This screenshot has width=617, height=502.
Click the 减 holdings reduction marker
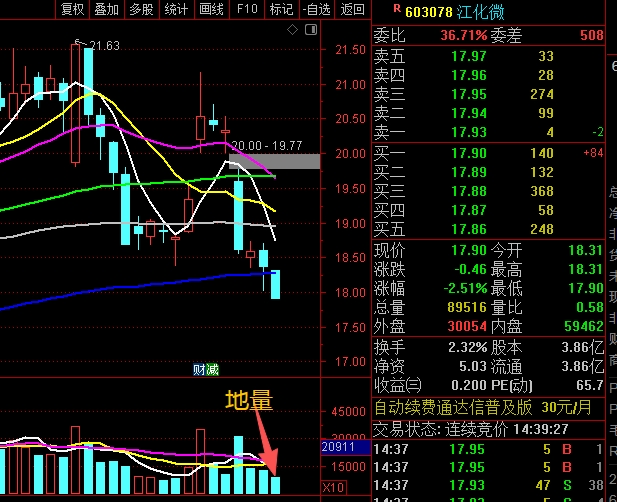tap(212, 369)
